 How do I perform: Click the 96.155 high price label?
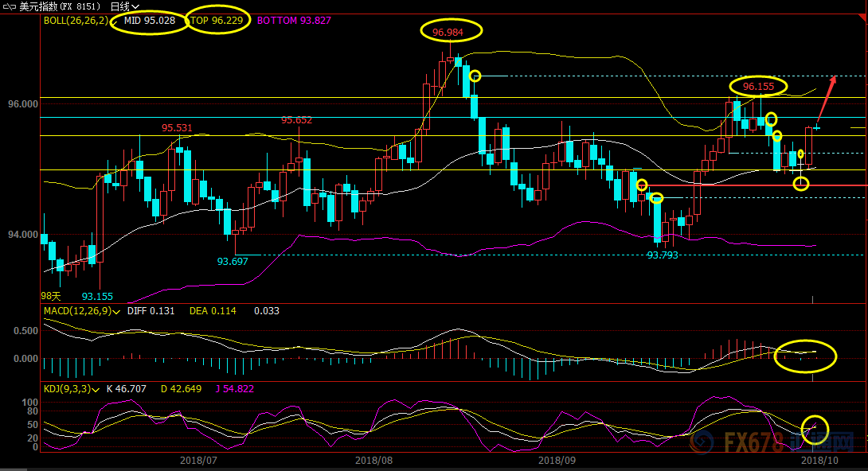pyautogui.click(x=758, y=86)
